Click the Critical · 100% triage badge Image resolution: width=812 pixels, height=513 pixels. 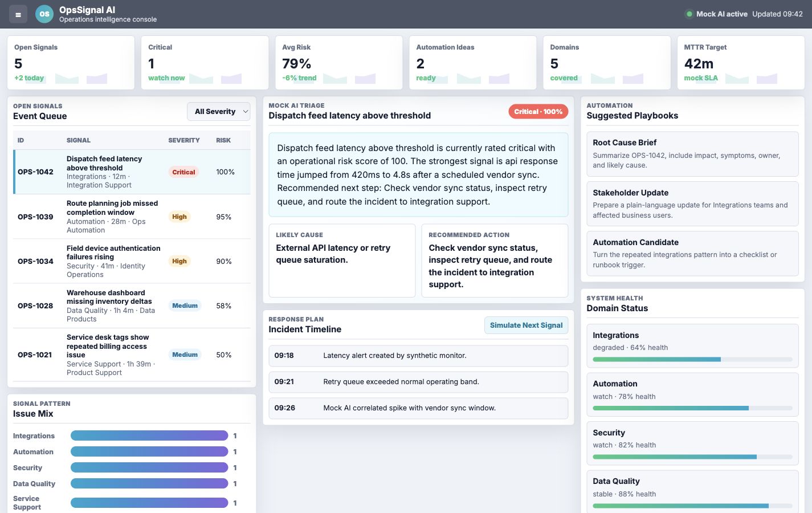tap(538, 112)
